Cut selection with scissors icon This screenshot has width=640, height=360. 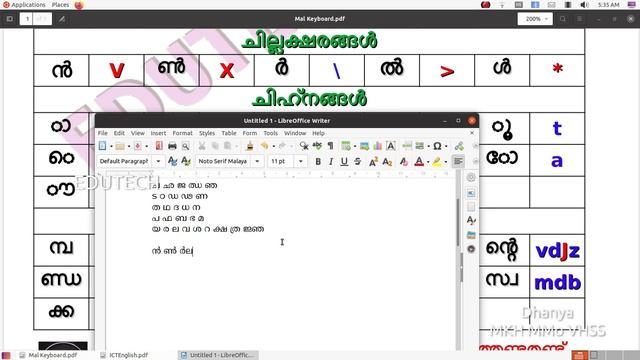(x=202, y=146)
